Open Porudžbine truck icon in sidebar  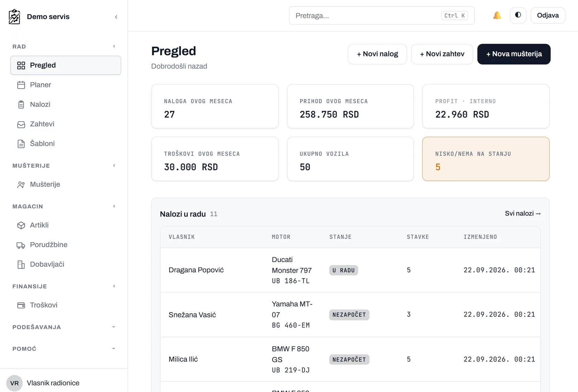click(21, 245)
